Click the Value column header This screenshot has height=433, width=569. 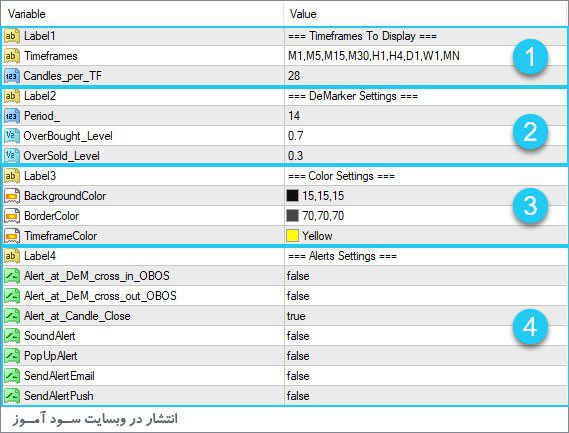(426, 14)
